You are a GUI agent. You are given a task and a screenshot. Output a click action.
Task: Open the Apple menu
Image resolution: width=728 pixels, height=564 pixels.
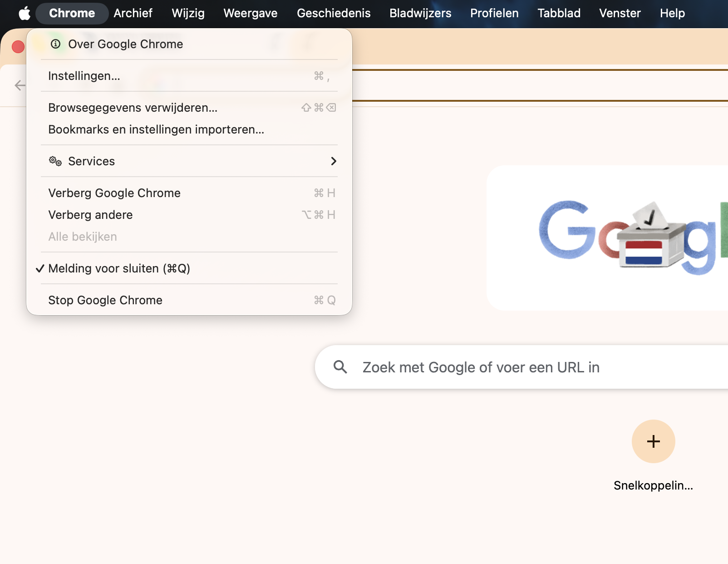pos(25,13)
